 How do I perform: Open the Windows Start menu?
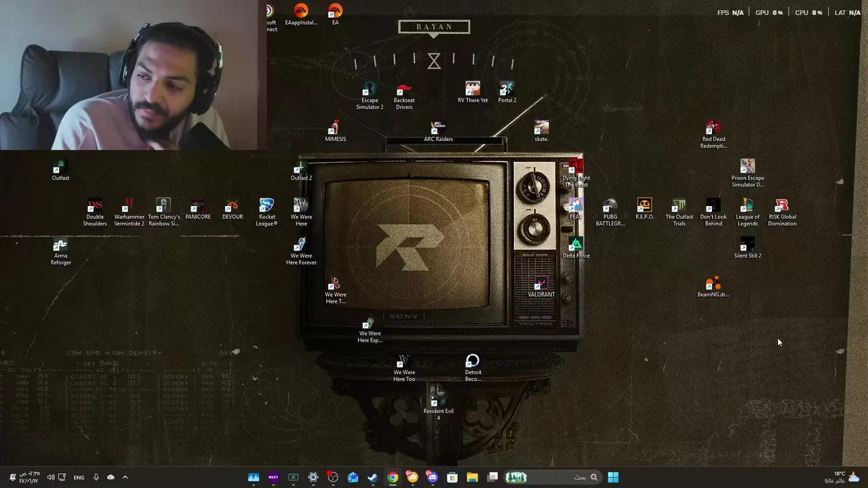click(x=613, y=477)
